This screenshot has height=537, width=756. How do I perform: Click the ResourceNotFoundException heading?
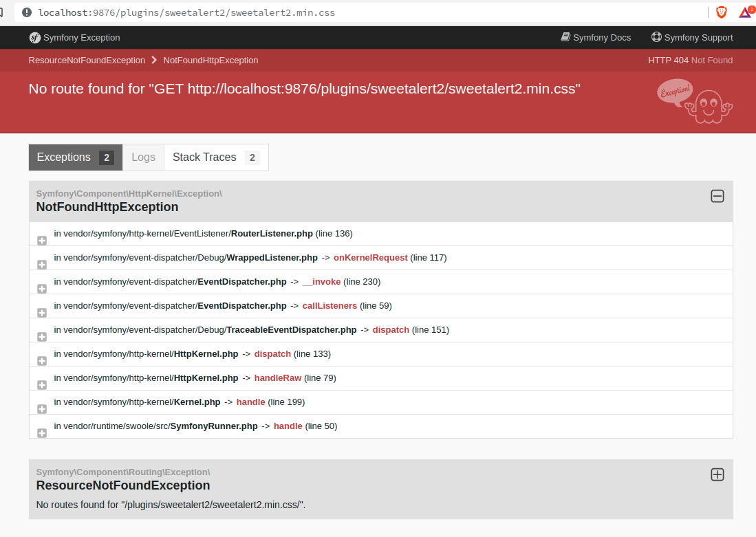click(x=123, y=485)
